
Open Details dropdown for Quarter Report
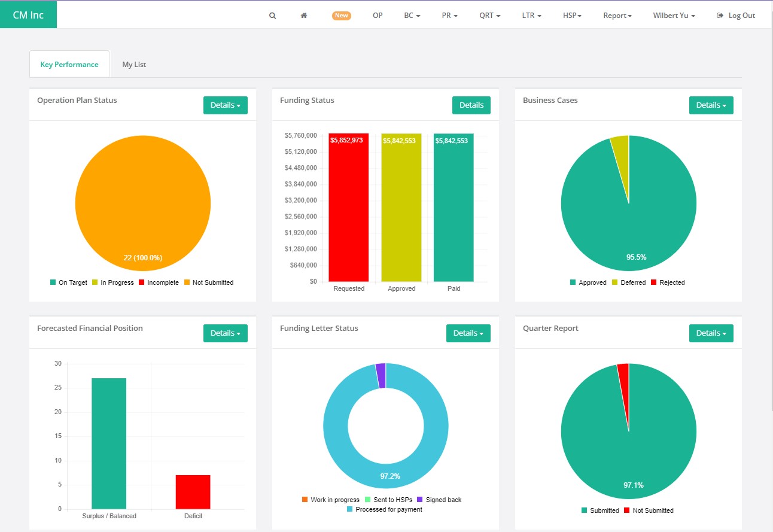[x=711, y=333]
